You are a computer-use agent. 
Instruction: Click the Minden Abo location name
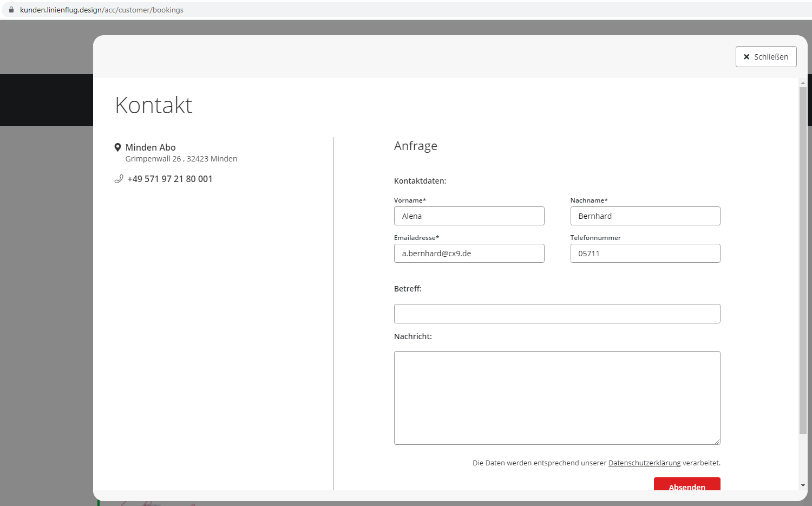pyautogui.click(x=150, y=147)
